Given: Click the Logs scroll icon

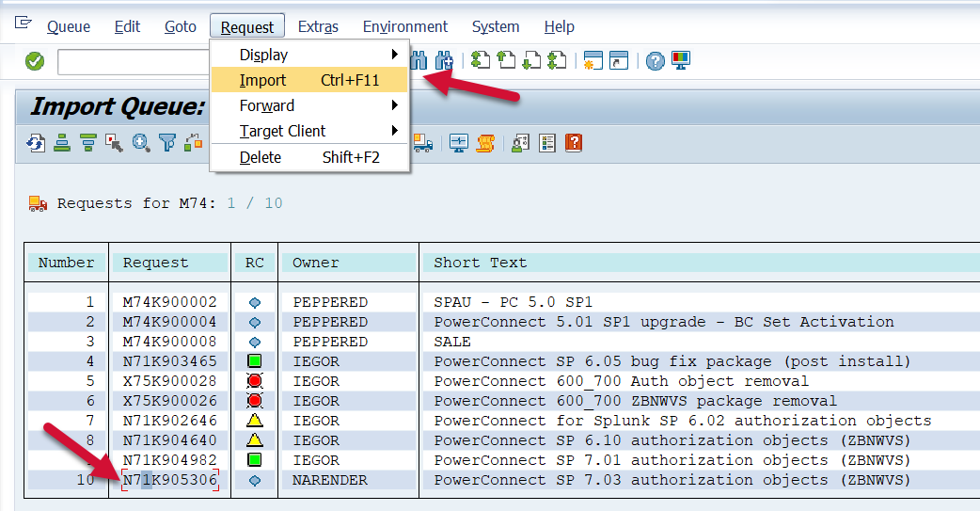Looking at the screenshot, I should pos(486,143).
